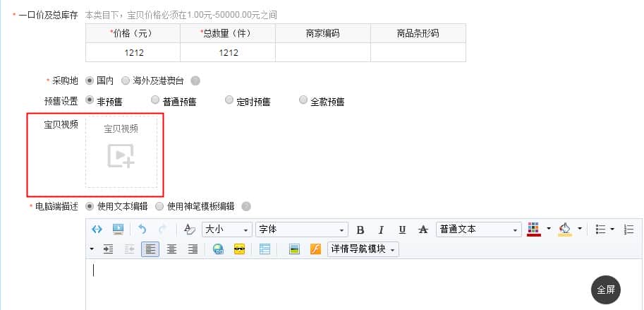Screen dimensions: 644x310
Task: Open the 普通文本 paragraph style dropdown
Action: tap(479, 229)
